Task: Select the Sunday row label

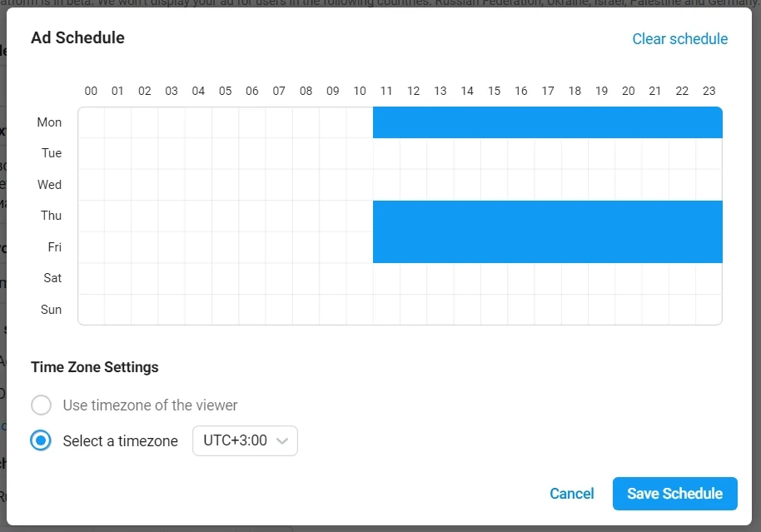Action: coord(52,310)
